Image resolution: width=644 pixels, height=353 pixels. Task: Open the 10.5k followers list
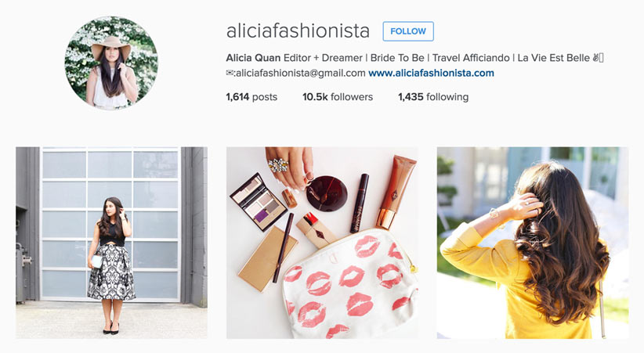(x=338, y=97)
